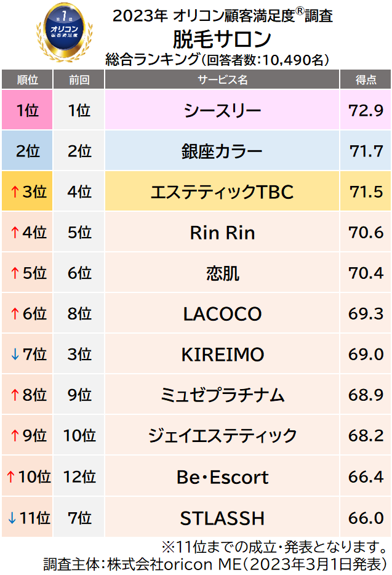Click the blue down arrow beside 11位
This screenshot has height=575, width=392.
[x=10, y=518]
